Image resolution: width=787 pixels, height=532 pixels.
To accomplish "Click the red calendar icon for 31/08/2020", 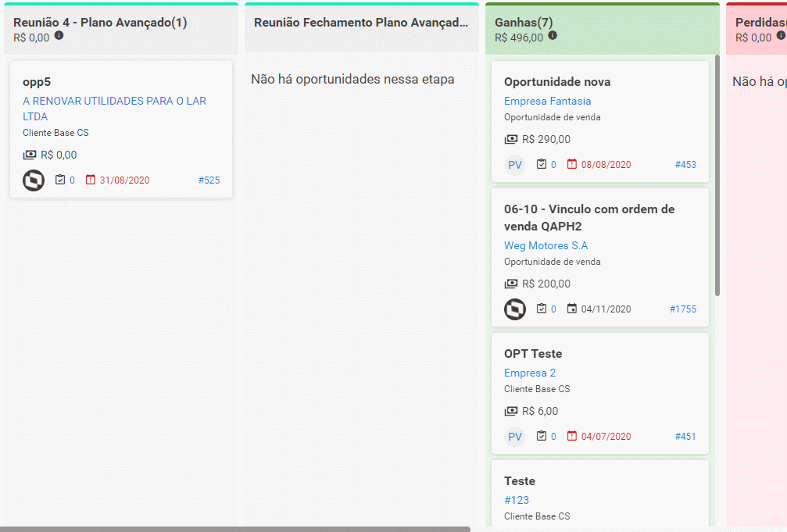I will point(91,179).
